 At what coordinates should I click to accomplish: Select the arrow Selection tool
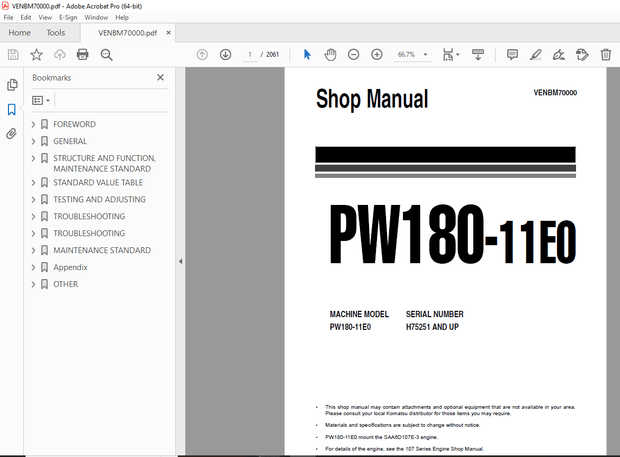[307, 55]
